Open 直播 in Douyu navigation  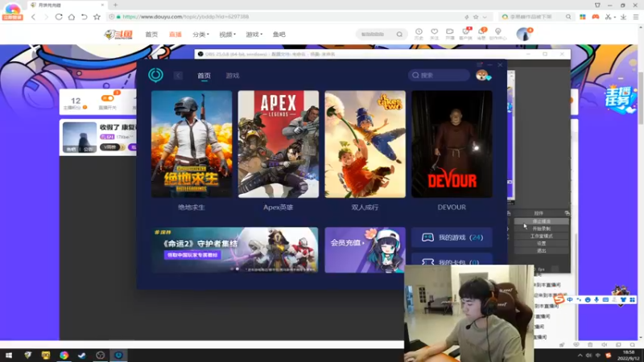tap(175, 35)
